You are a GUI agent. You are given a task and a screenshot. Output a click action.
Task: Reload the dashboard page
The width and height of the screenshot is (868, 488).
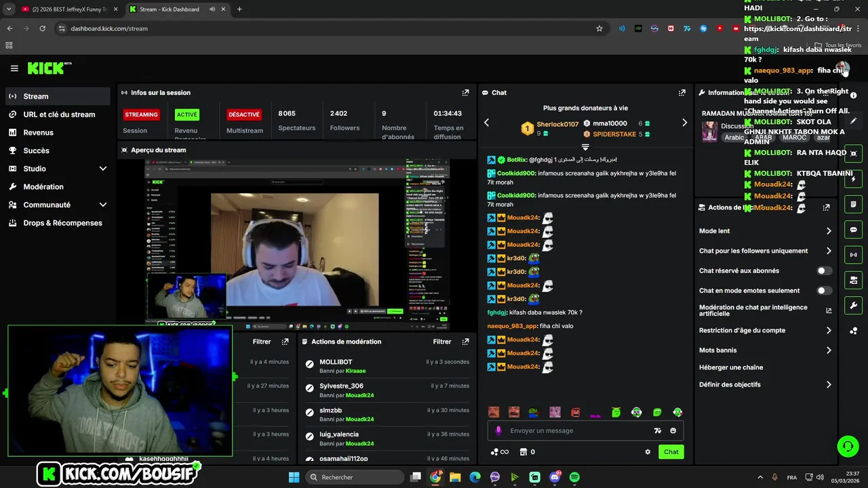pyautogui.click(x=42, y=28)
